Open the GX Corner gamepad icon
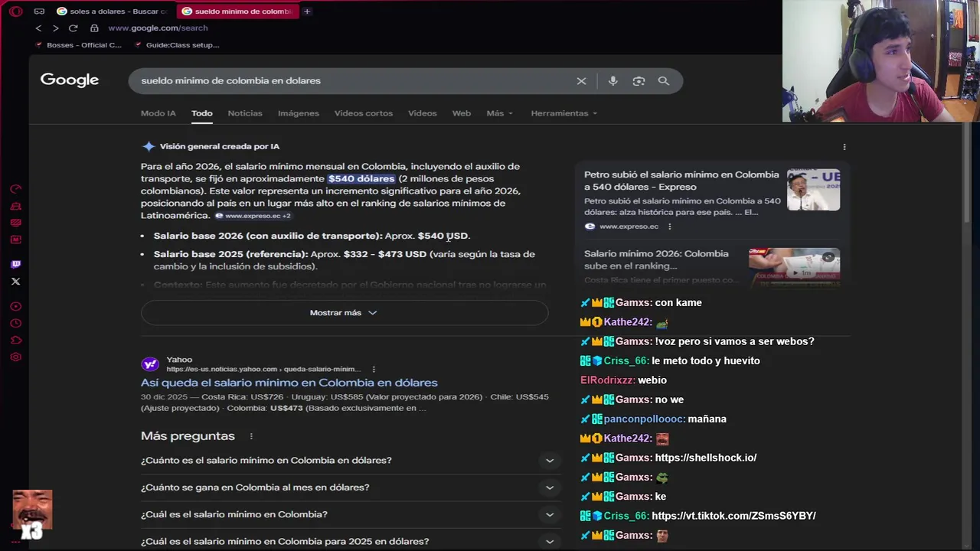This screenshot has height=551, width=980. click(x=39, y=11)
